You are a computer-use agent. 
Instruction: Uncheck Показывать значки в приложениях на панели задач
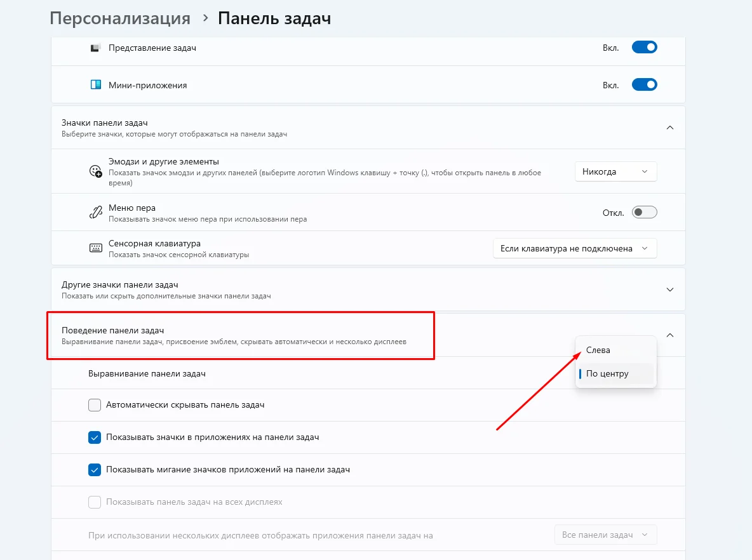[95, 437]
